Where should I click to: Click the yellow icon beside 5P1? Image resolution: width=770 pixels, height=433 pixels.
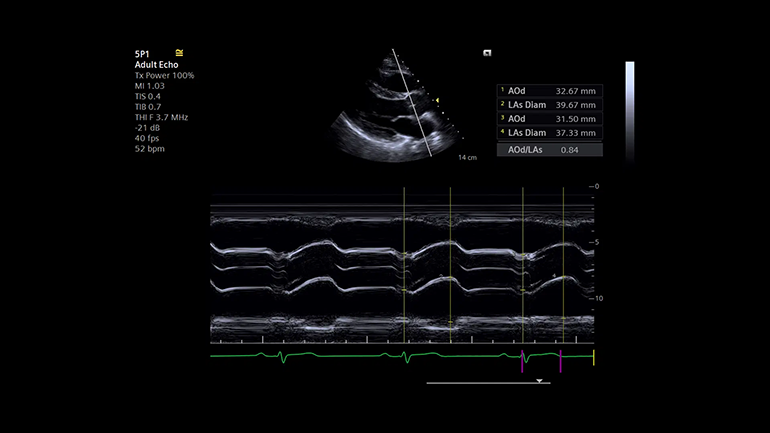click(179, 52)
